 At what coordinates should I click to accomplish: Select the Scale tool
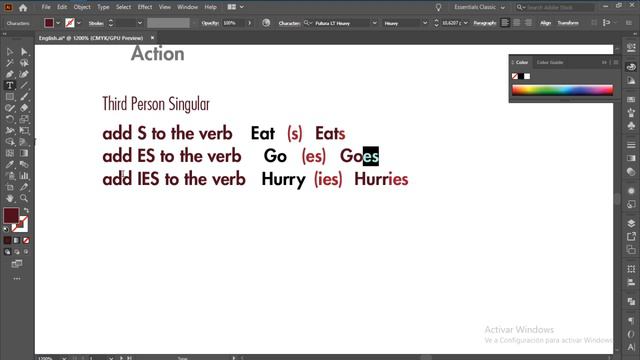[24, 119]
